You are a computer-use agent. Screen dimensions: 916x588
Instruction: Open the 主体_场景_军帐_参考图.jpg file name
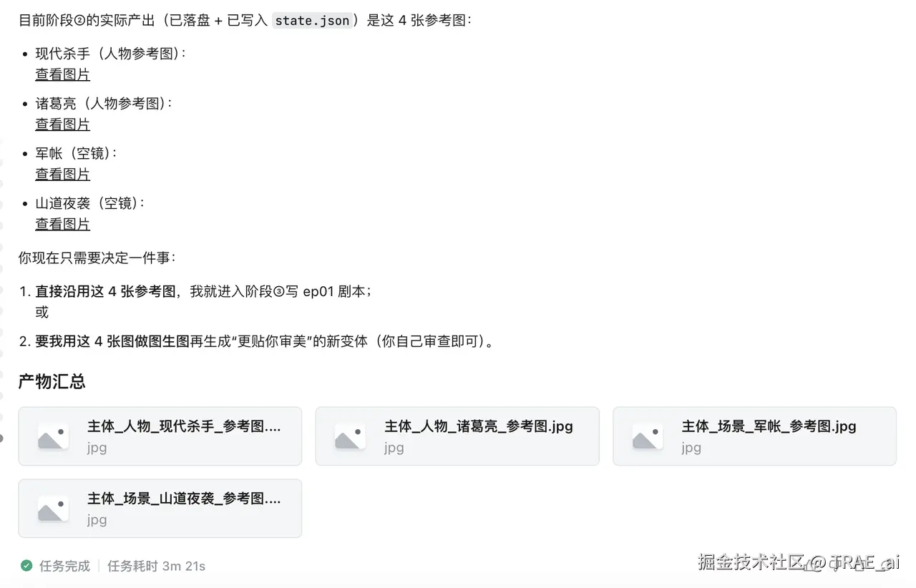(769, 426)
